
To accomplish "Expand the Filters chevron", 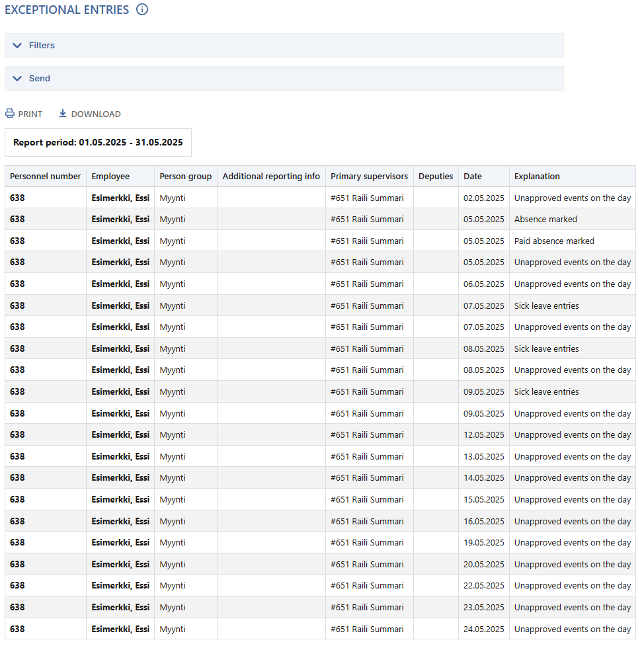I will click(x=17, y=46).
